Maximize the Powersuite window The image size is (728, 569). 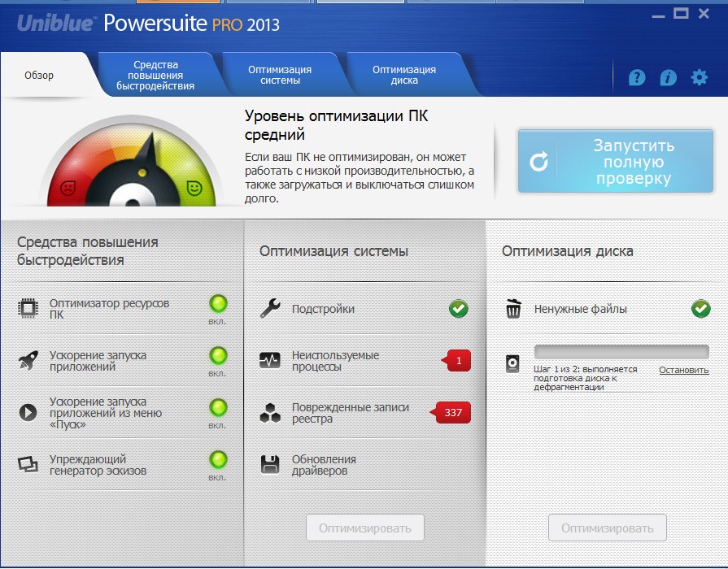(x=681, y=14)
